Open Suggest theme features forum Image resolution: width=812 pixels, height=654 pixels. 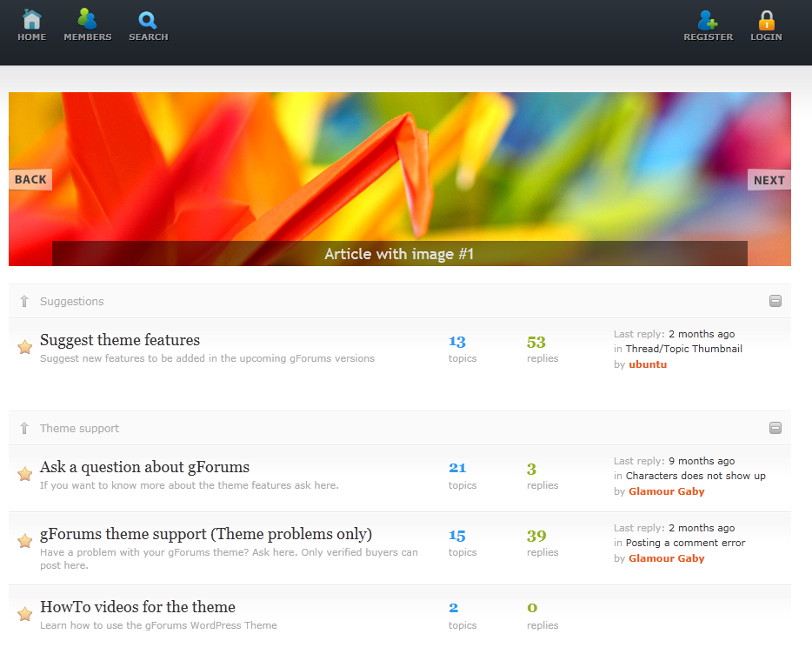[120, 340]
